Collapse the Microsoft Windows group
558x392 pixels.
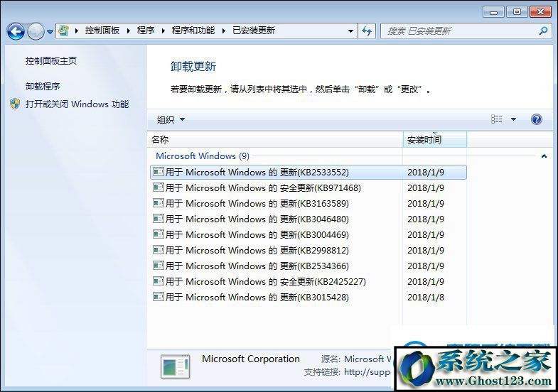click(x=544, y=156)
